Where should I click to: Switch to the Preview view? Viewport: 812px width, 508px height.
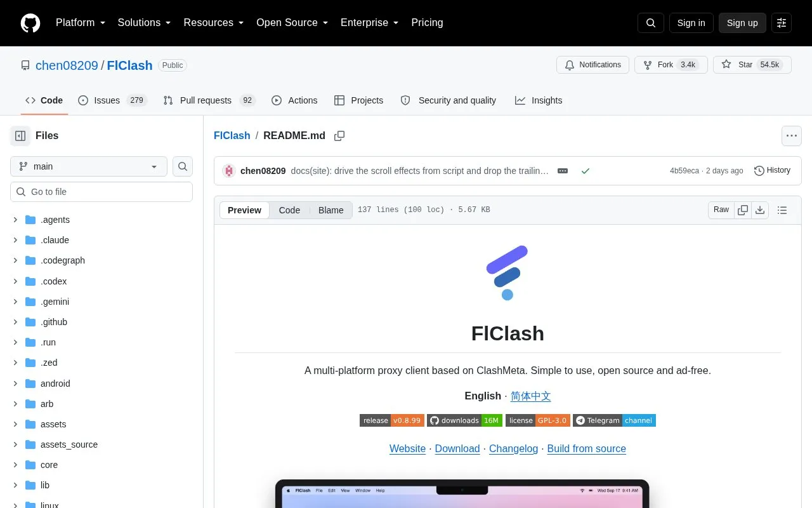click(x=244, y=210)
